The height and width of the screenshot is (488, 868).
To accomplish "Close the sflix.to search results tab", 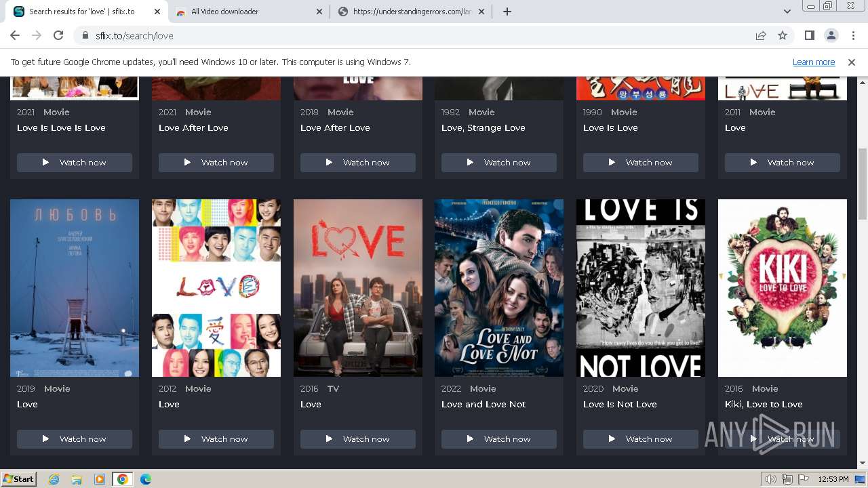I will point(157,12).
